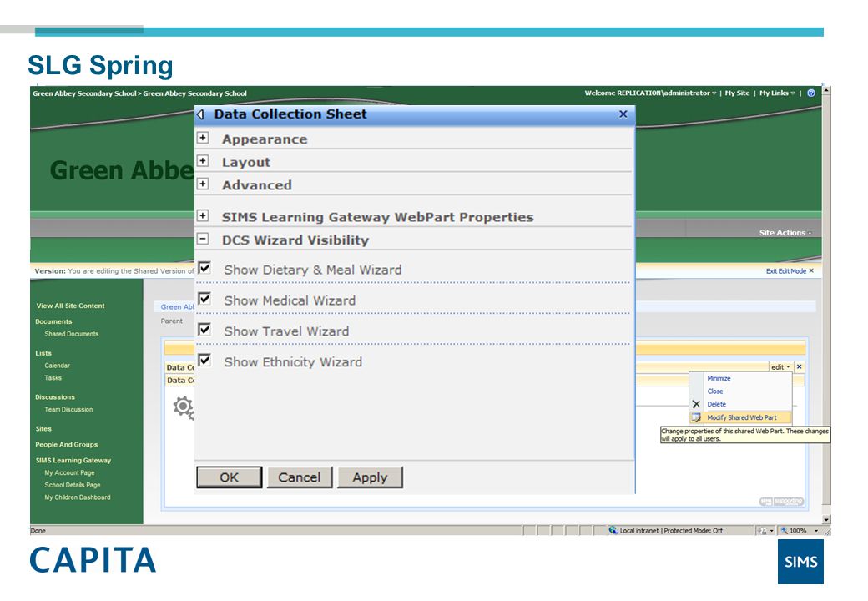Screen dimensions: 868x601
Task: Open Team Discussion
Action: point(68,410)
